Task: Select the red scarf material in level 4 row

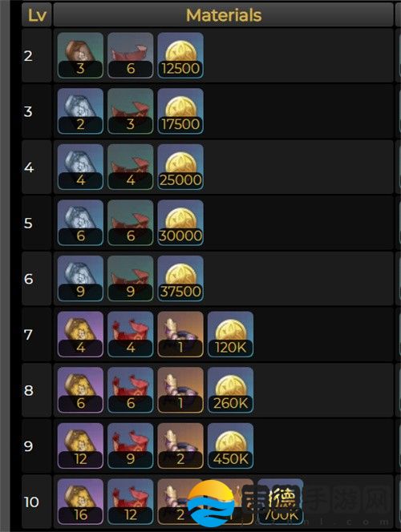Action: (x=131, y=167)
